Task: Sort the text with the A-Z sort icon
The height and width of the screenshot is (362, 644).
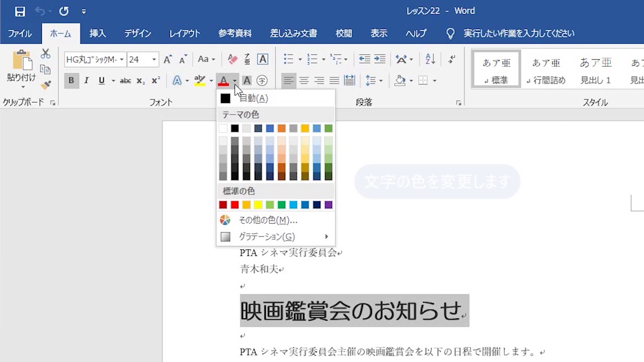Action: (430, 59)
